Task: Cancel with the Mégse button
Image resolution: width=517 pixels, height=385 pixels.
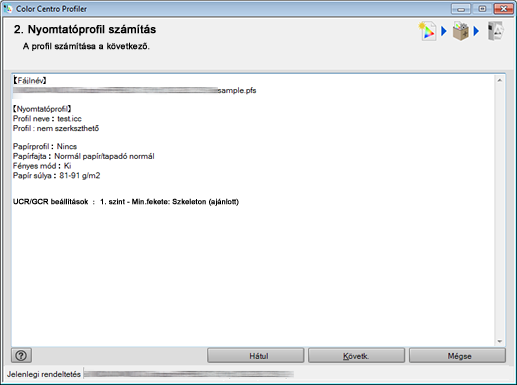Action: point(457,356)
